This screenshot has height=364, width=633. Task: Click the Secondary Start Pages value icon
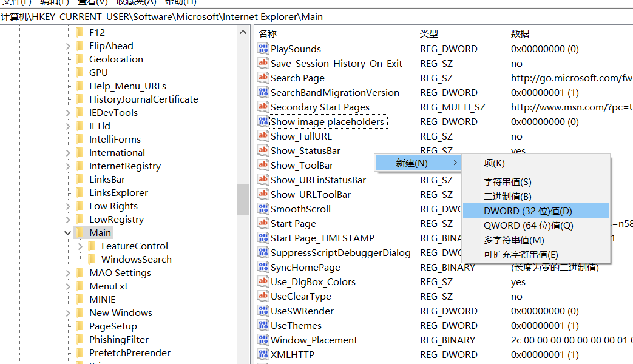[263, 107]
